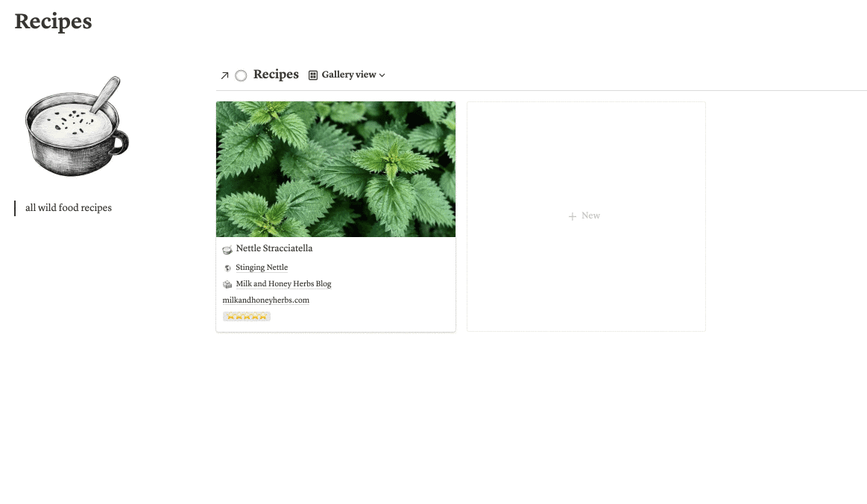This screenshot has height=504, width=867.
Task: Click the page title Recipes
Action: point(53,22)
